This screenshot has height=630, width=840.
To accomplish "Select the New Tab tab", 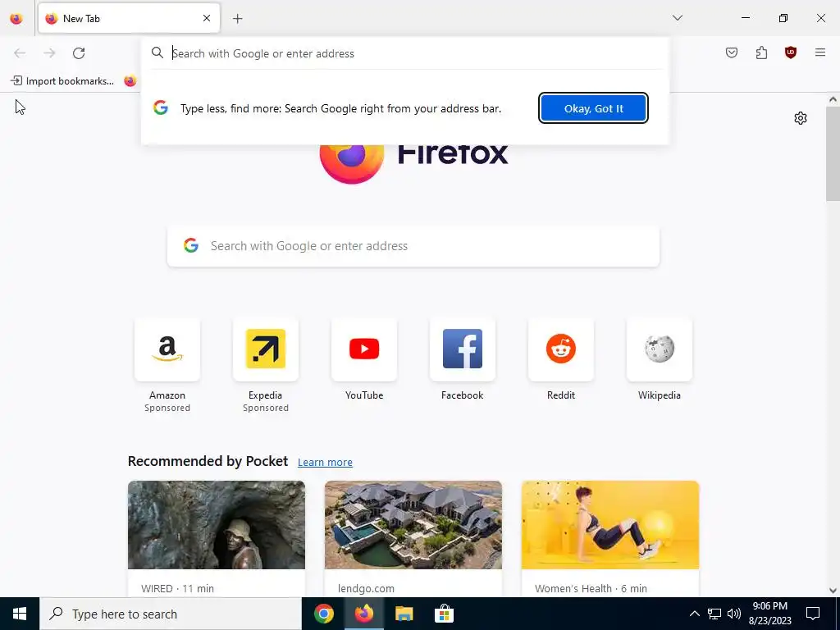I will 129,19.
